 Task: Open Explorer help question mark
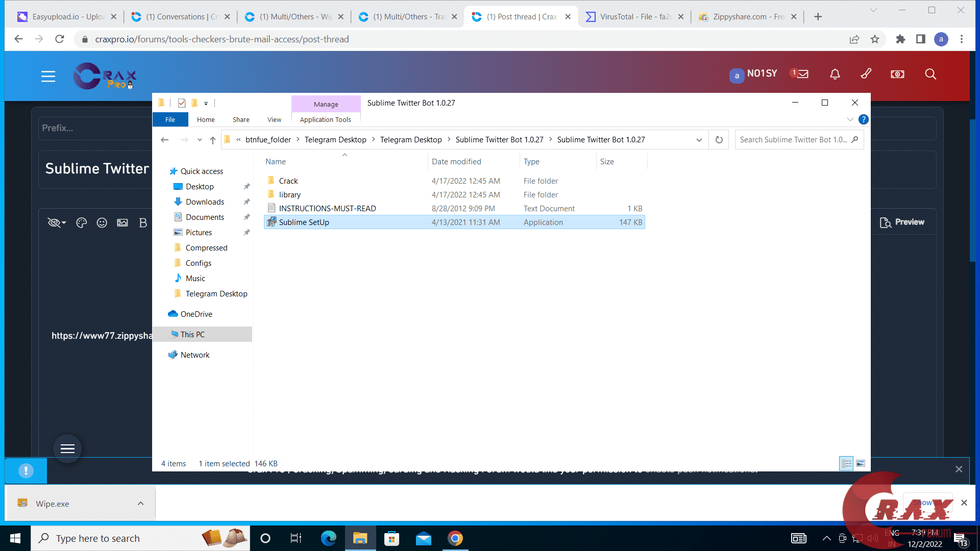[864, 119]
